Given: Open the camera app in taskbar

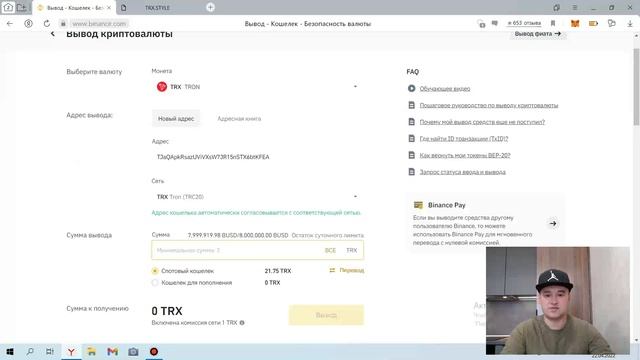Looking at the screenshot, I should point(133,351).
